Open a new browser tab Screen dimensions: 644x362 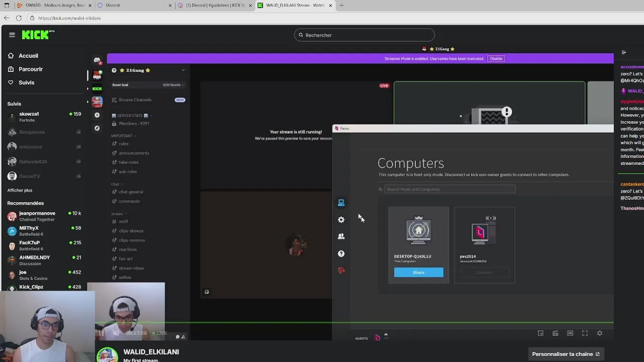pos(342,6)
